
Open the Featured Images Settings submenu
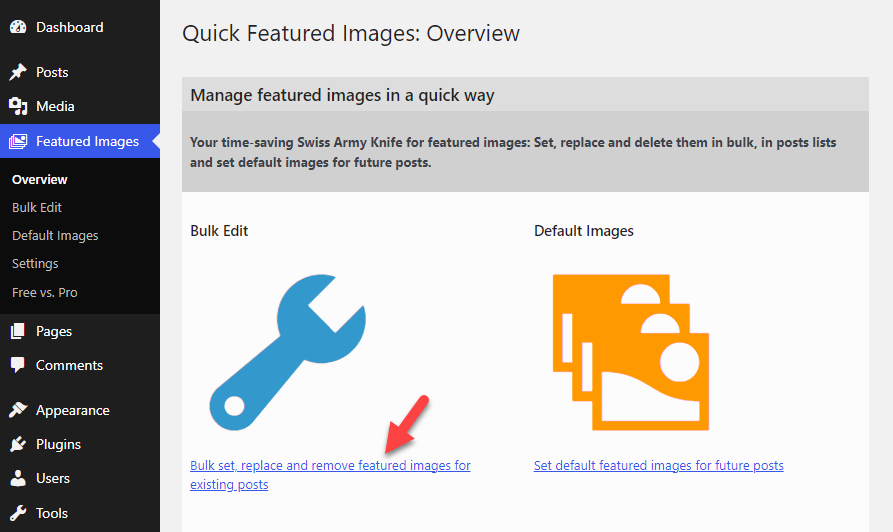[x=35, y=264]
